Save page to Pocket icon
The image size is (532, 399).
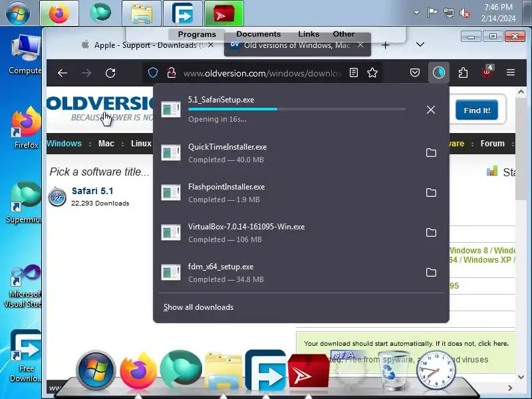414,72
